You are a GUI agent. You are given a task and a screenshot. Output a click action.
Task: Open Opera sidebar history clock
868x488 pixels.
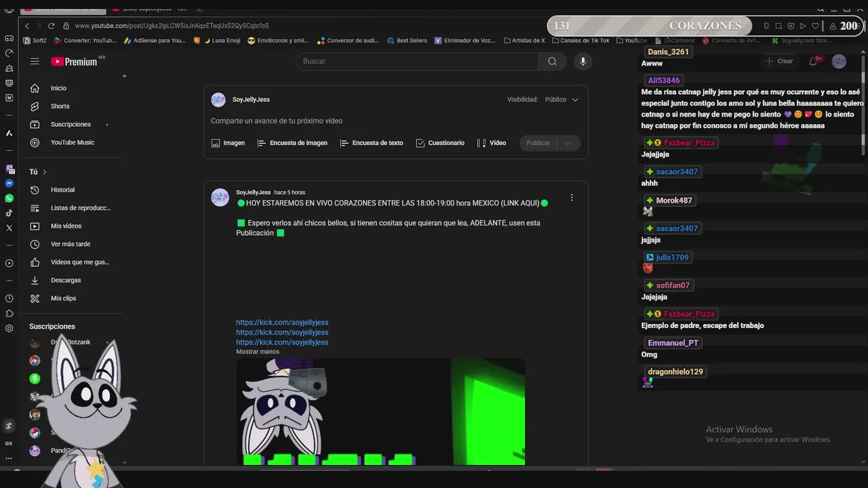9,298
